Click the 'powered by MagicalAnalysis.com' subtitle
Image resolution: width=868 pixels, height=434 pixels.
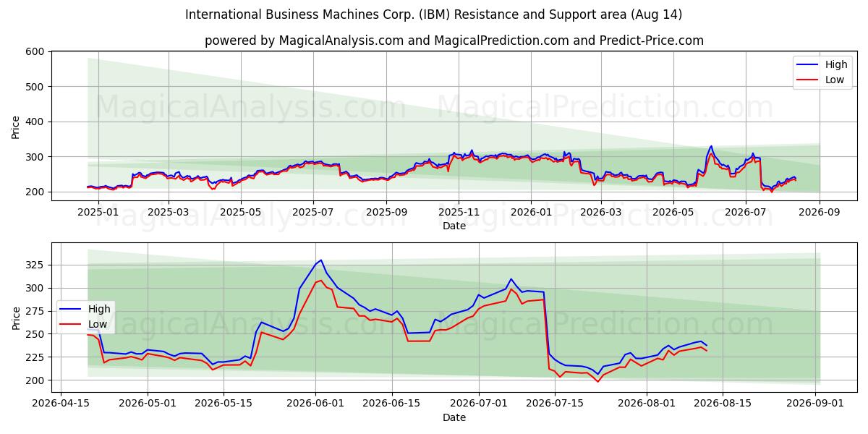[x=454, y=41]
